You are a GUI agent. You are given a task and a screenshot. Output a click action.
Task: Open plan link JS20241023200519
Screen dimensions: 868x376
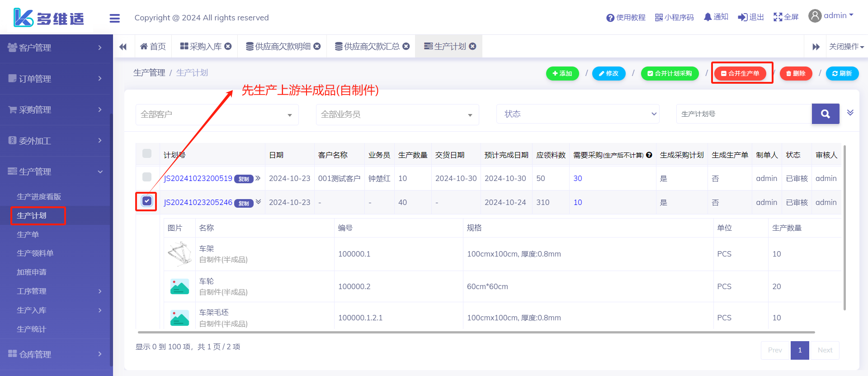tap(198, 178)
